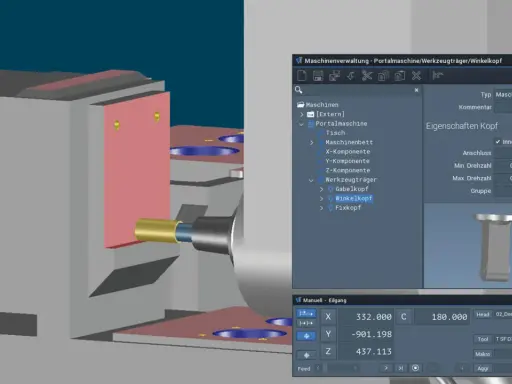
Task: Expand the [Extern] node
Action: [302, 114]
